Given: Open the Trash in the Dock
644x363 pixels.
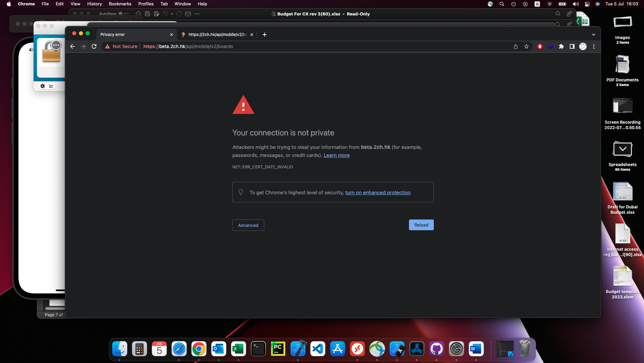Looking at the screenshot, I should [x=525, y=349].
